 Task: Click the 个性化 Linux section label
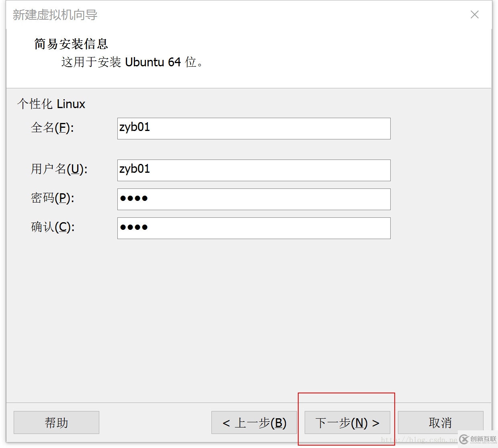(x=51, y=104)
